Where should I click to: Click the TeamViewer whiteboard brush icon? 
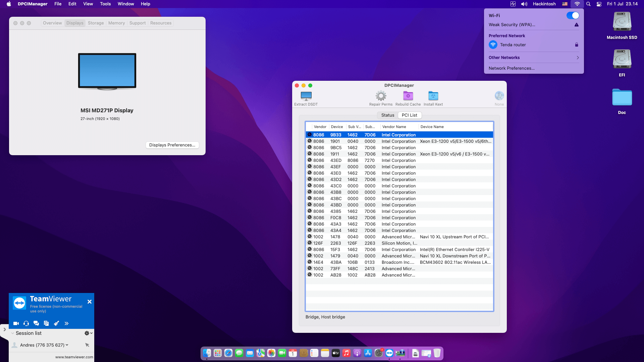tap(56, 323)
